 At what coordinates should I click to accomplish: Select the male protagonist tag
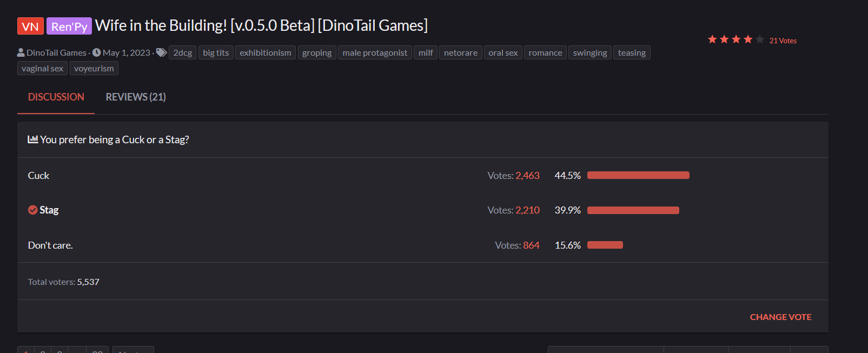point(375,52)
